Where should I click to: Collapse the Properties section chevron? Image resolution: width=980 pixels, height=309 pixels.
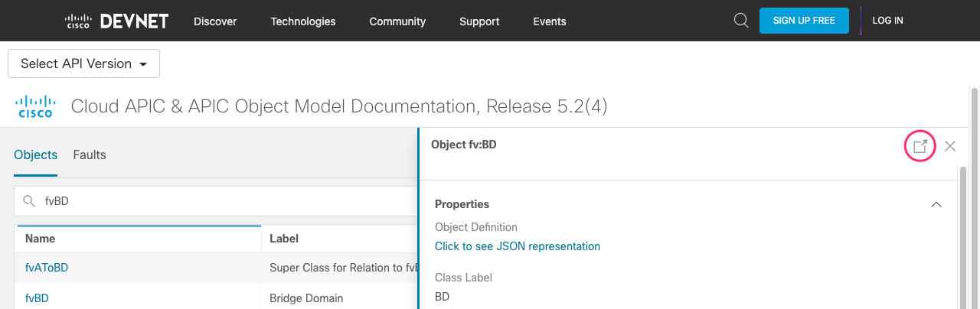936,204
